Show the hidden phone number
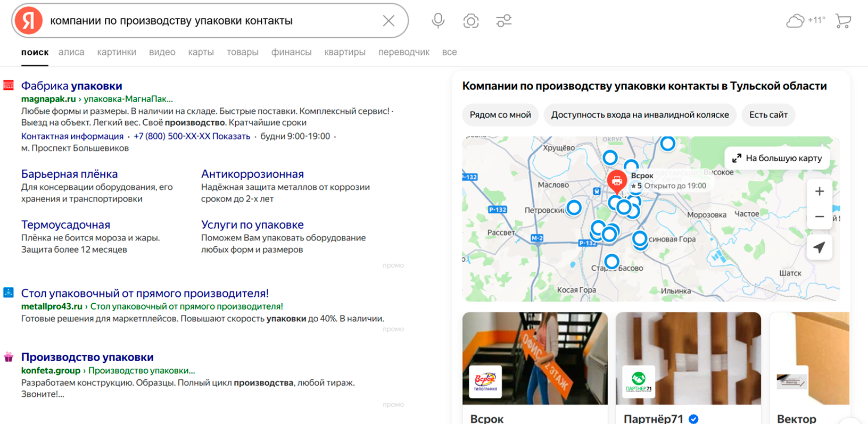Screen dimensions: 868x424 click(x=192, y=136)
